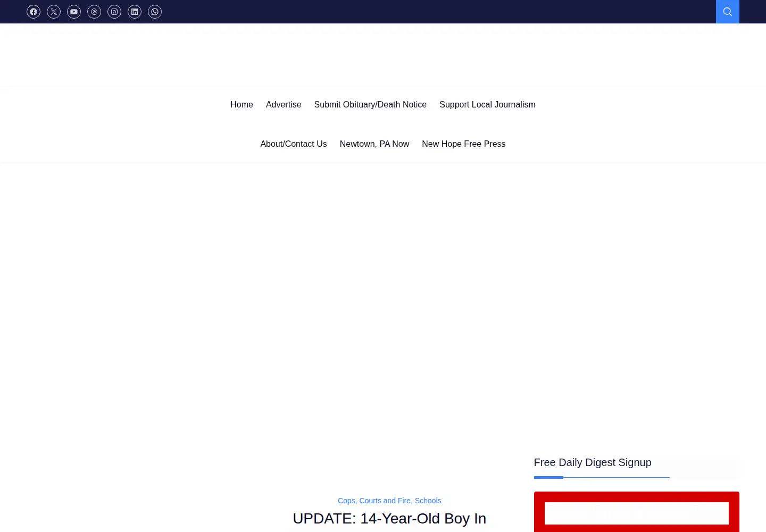The height and width of the screenshot is (532, 766).
Task: Click the Free Daily Digest Signup heading
Action: pyautogui.click(x=593, y=462)
